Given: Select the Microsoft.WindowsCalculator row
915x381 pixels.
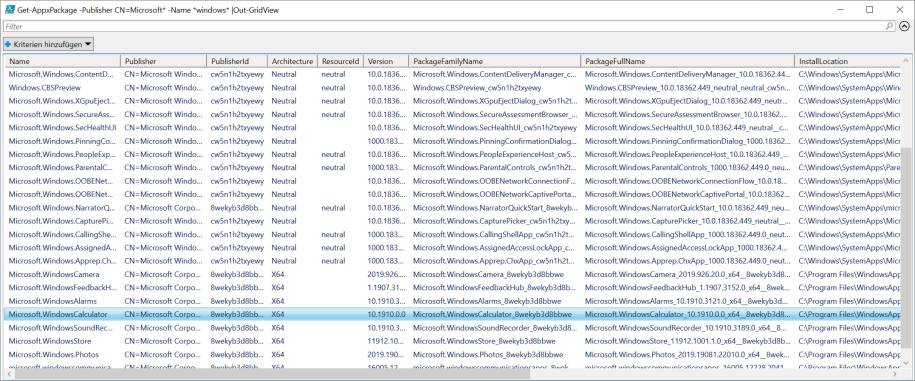Looking at the screenshot, I should (x=453, y=314).
